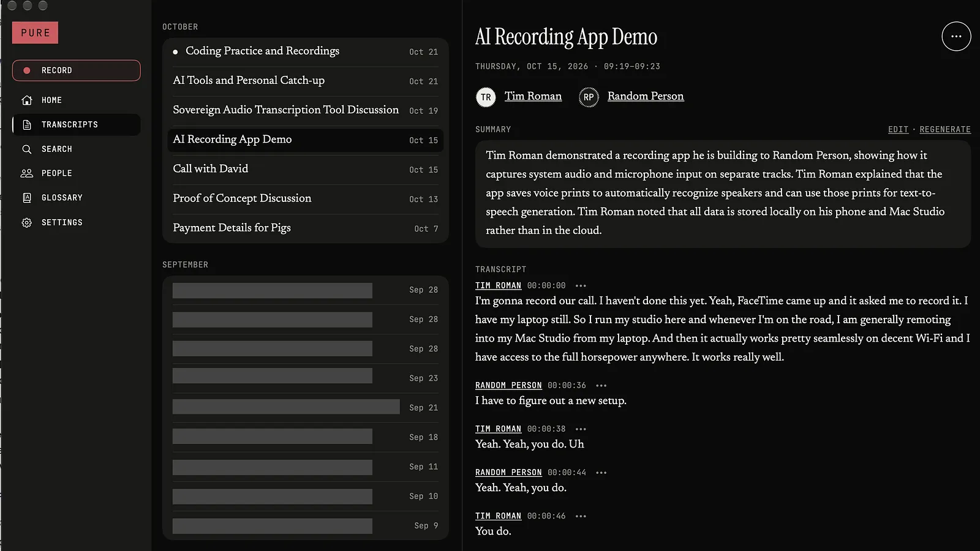Click speaker label RANDOM PERSON at 00:00:44

508,473
